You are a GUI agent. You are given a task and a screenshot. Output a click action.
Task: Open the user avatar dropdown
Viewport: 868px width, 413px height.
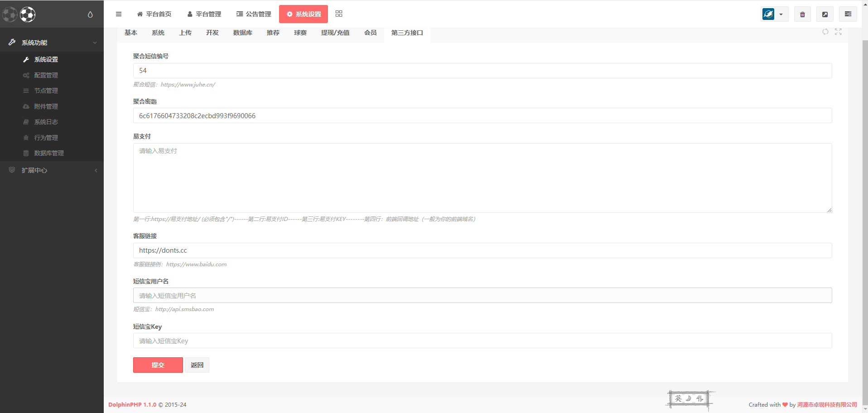[774, 14]
